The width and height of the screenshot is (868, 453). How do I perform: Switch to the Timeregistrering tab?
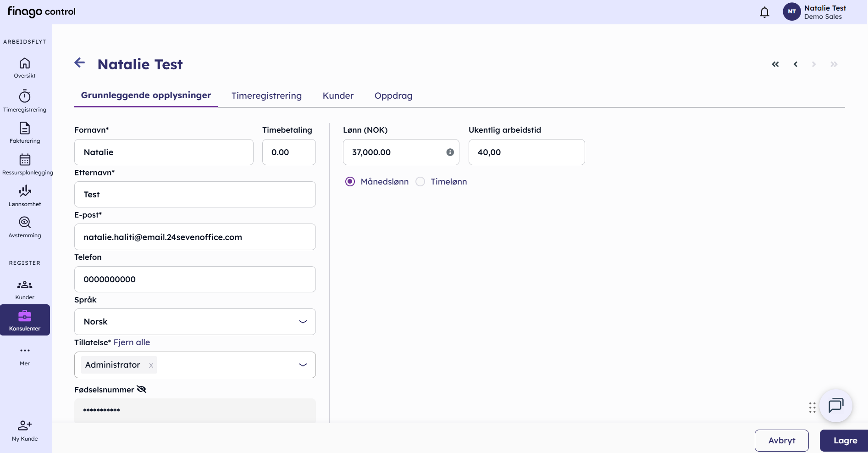tap(266, 95)
